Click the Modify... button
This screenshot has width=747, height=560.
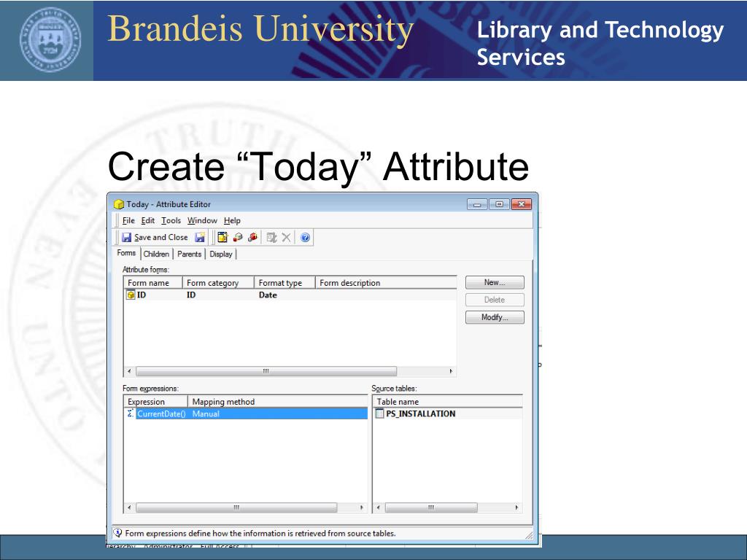click(495, 317)
